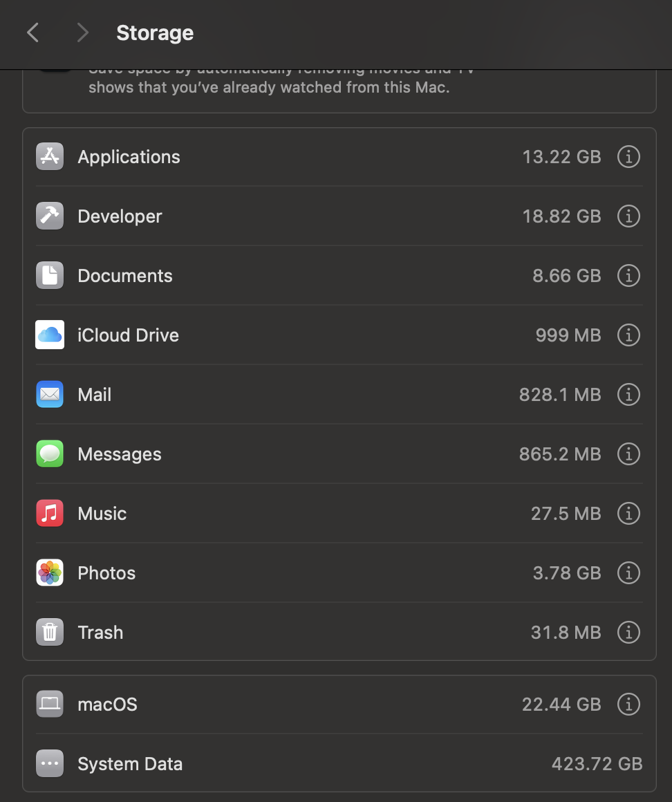The image size is (672, 802).
Task: Click the Messages speech bubble icon
Action: (x=50, y=454)
